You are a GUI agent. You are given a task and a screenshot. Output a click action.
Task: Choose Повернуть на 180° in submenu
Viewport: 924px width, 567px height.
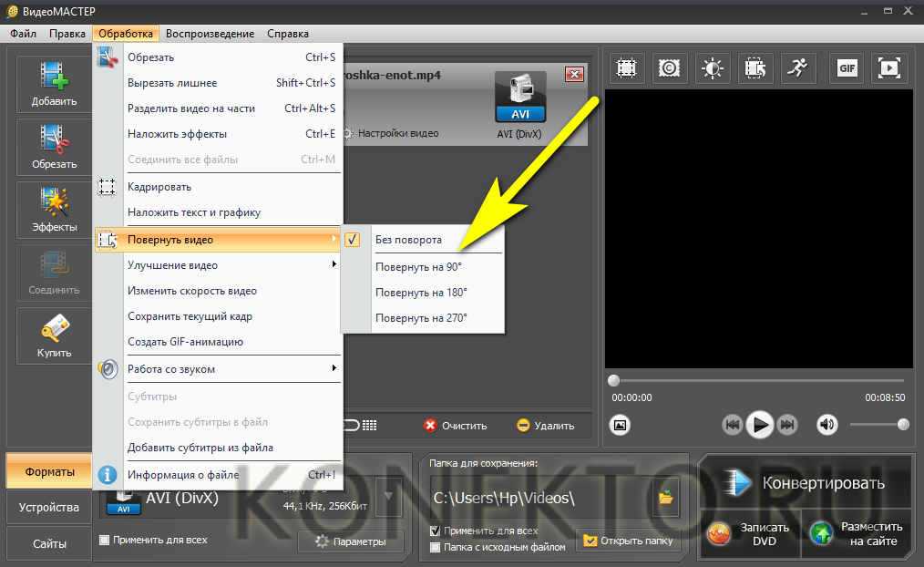pyautogui.click(x=423, y=293)
